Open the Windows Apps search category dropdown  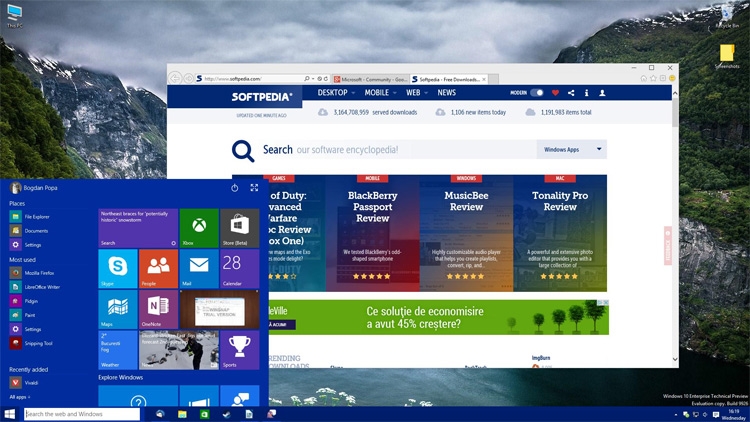point(572,149)
